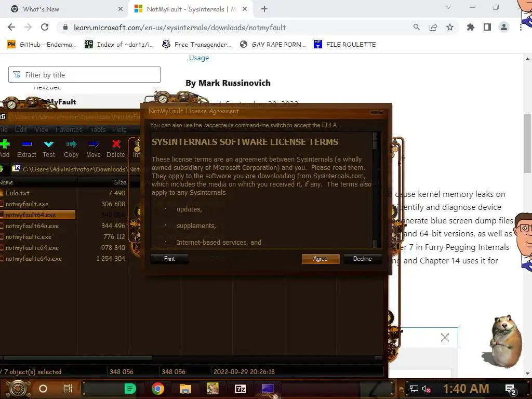Open the Favorites menu in 7-Zip
This screenshot has height=399, width=532.
point(69,129)
